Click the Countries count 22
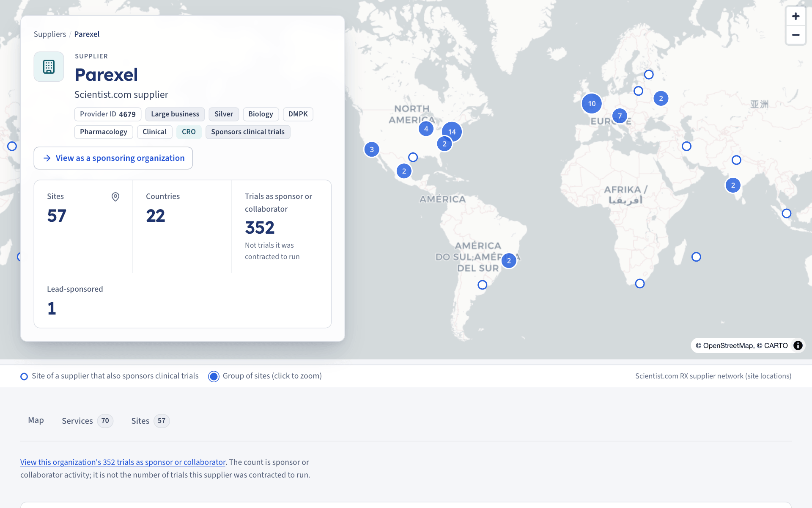The image size is (812, 508). click(x=156, y=216)
